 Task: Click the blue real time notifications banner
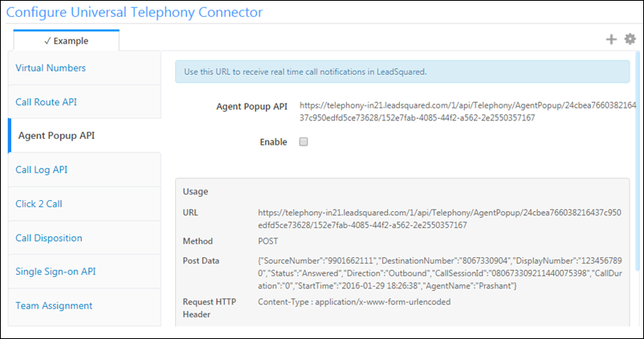point(402,71)
